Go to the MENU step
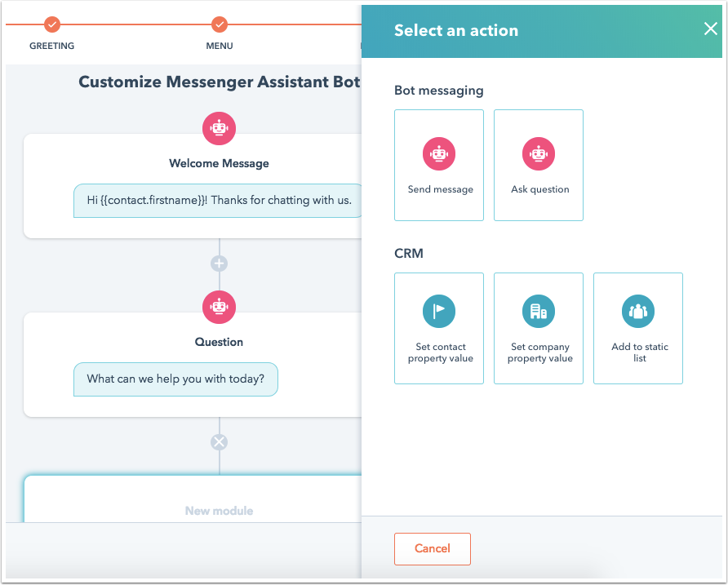This screenshot has height=585, width=728. click(x=220, y=46)
